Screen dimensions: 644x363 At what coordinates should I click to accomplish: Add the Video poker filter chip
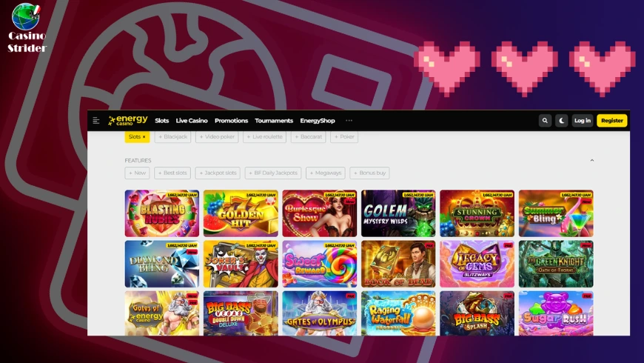pos(217,136)
